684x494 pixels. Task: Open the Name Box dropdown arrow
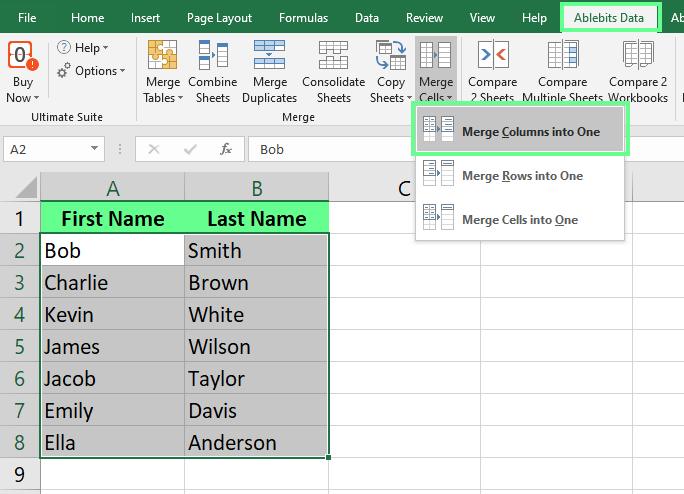click(94, 149)
